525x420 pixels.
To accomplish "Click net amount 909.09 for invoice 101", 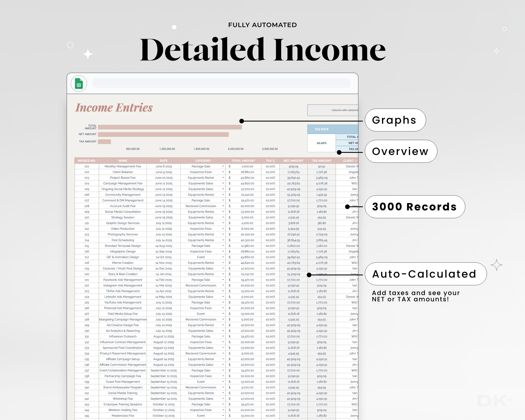I will (293, 166).
